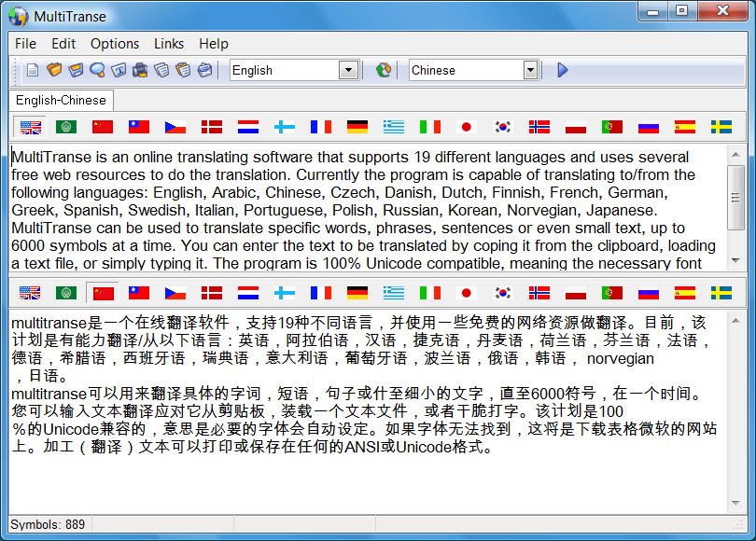Viewport: 756px width, 541px height.
Task: Select Dutch flag in source language row
Action: [x=248, y=127]
